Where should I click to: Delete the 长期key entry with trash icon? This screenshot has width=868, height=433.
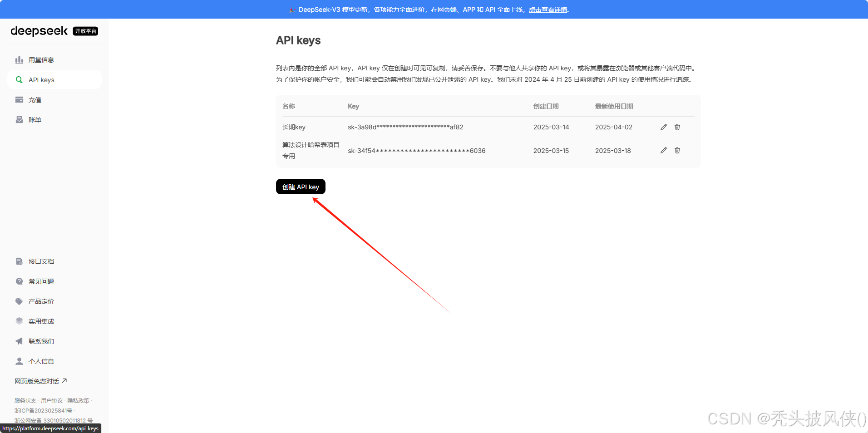click(x=677, y=127)
